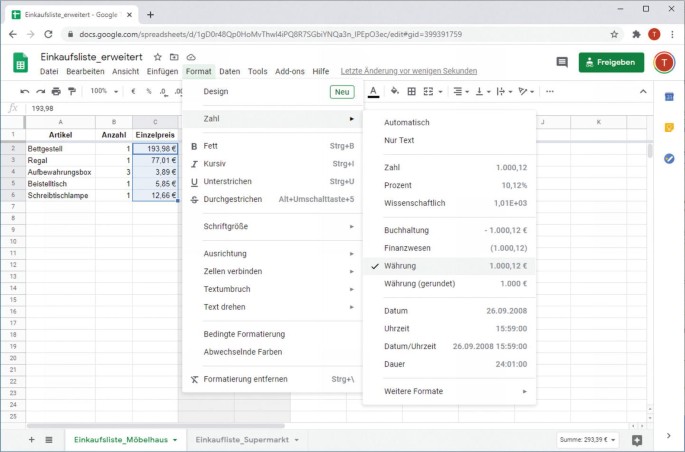Choose Kursiv in the Format menu
The height and width of the screenshot is (452, 685).
(273, 164)
